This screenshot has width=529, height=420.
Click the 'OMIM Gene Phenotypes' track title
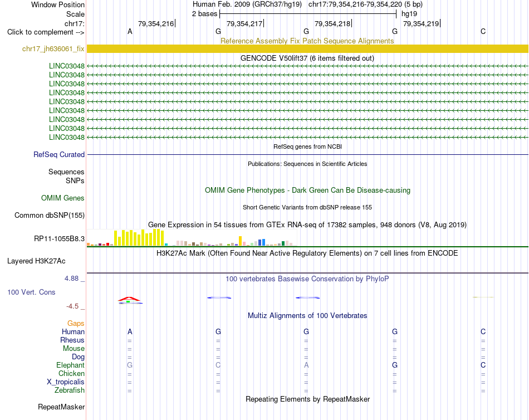tap(307, 190)
